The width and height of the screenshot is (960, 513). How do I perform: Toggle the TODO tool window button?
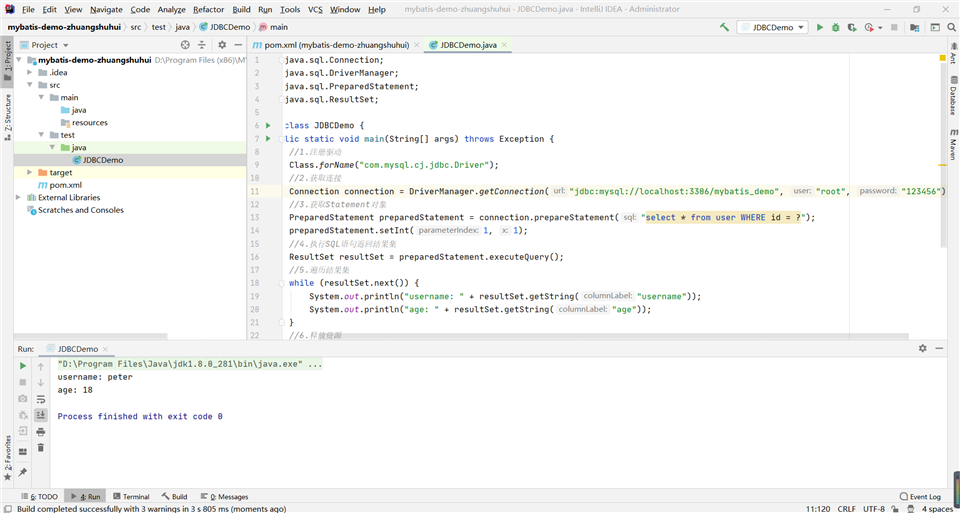[x=40, y=496]
